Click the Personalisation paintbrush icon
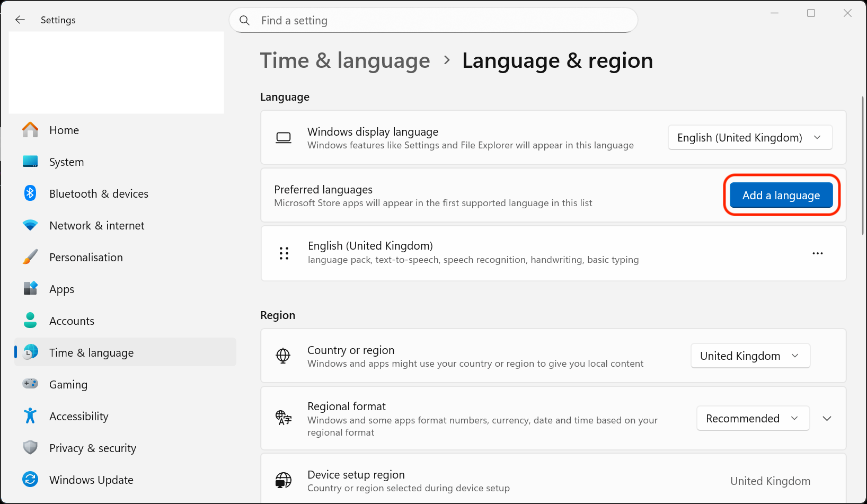The width and height of the screenshot is (867, 504). point(30,257)
